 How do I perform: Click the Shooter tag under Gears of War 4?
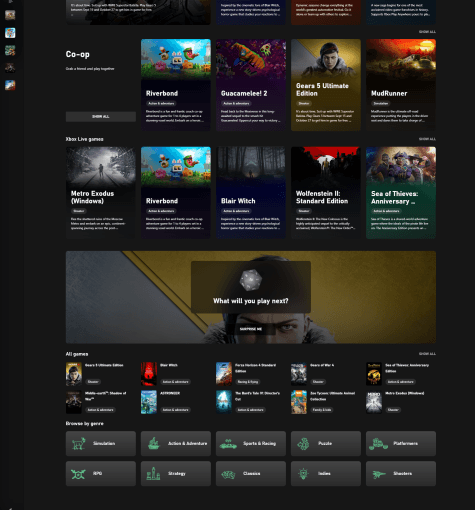click(x=318, y=382)
